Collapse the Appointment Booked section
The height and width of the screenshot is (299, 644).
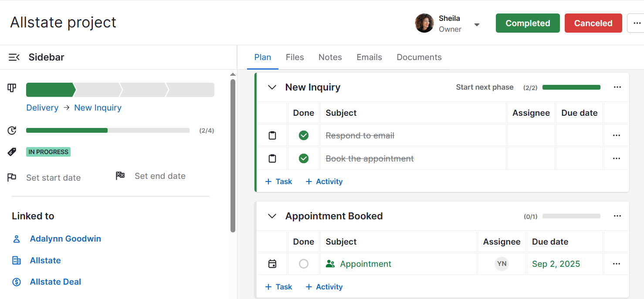[272, 216]
